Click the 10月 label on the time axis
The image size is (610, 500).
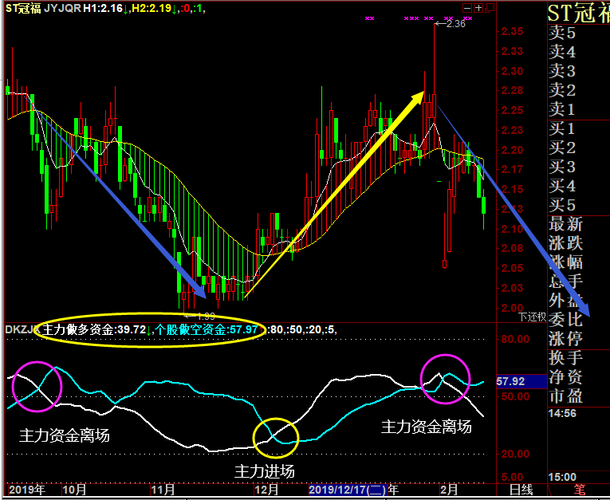point(74,489)
